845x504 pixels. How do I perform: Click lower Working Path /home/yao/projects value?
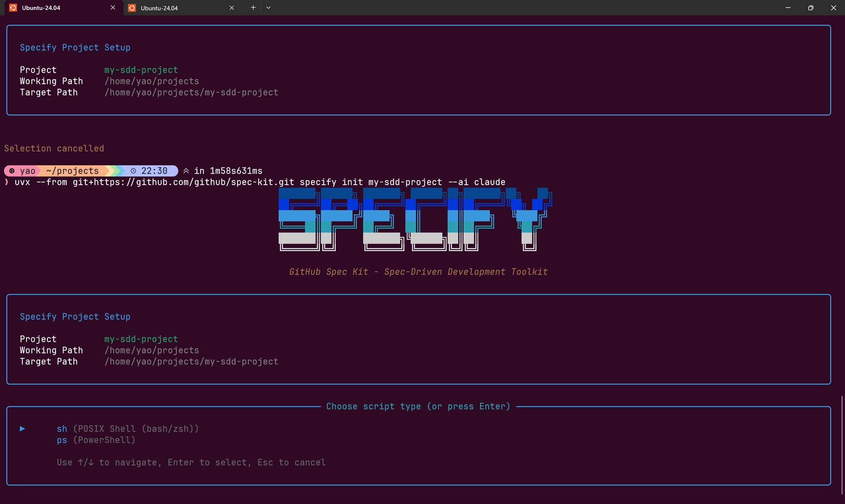151,351
